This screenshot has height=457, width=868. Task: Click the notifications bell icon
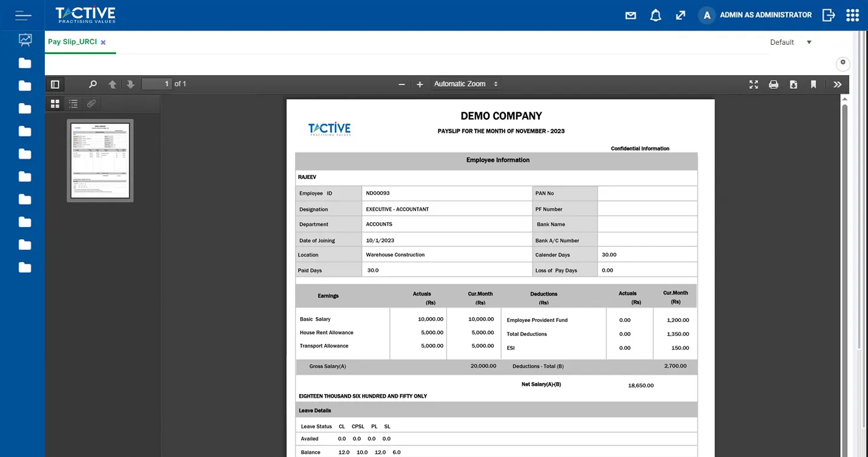655,15
